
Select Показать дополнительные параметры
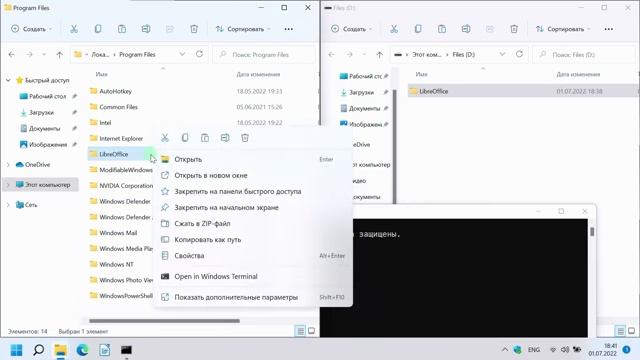[253, 297]
